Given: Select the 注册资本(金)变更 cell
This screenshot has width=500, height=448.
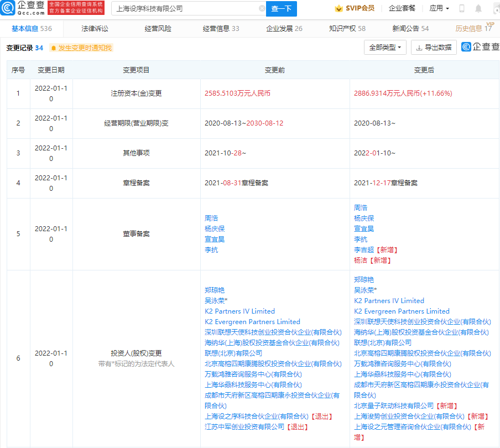Looking at the screenshot, I should (x=136, y=93).
